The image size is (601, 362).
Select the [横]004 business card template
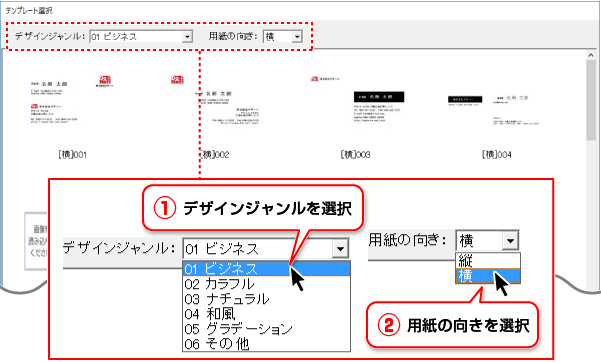(496, 111)
